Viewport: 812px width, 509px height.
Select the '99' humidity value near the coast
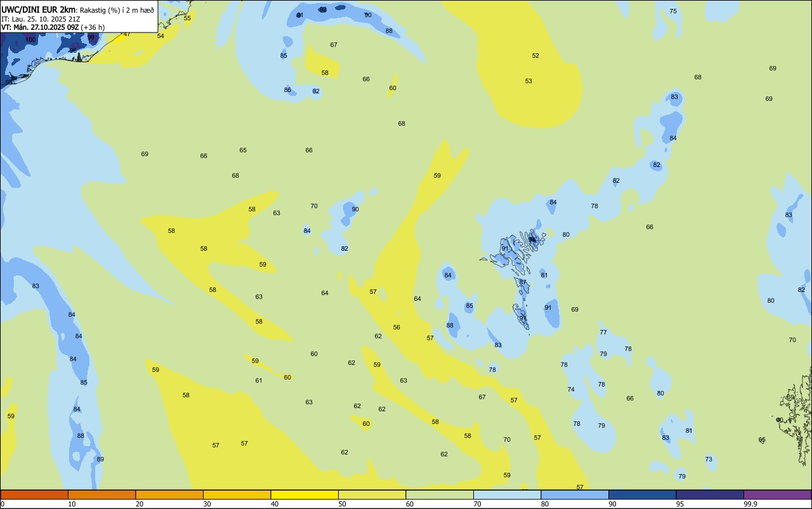tap(91, 37)
